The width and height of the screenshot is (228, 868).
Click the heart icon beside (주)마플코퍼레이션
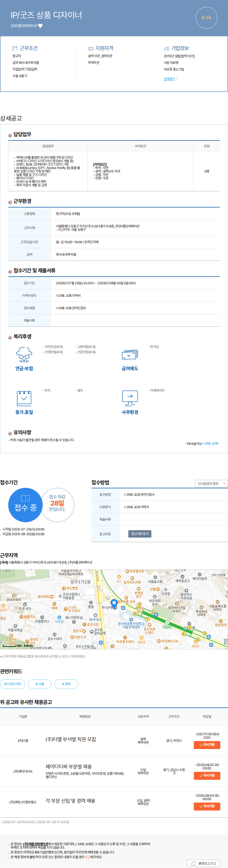pyautogui.click(x=41, y=26)
